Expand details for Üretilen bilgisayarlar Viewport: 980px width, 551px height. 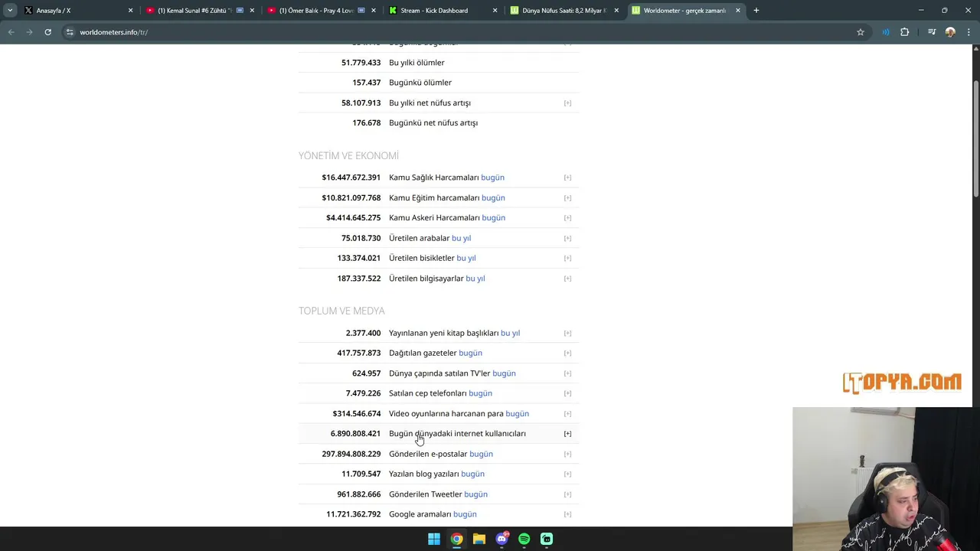[567, 279]
